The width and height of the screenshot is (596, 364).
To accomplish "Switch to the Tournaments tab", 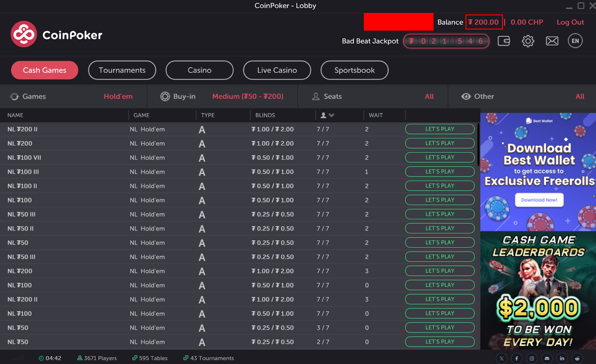I will [122, 70].
